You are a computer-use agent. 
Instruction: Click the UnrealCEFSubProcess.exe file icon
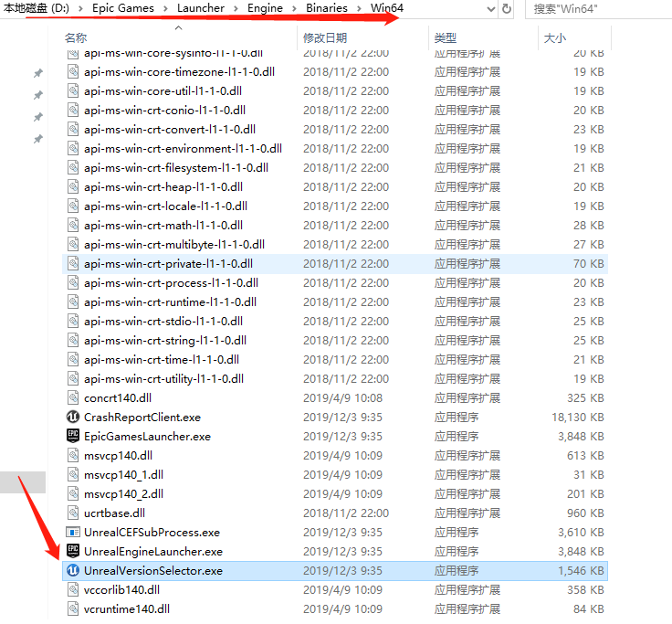point(73,533)
